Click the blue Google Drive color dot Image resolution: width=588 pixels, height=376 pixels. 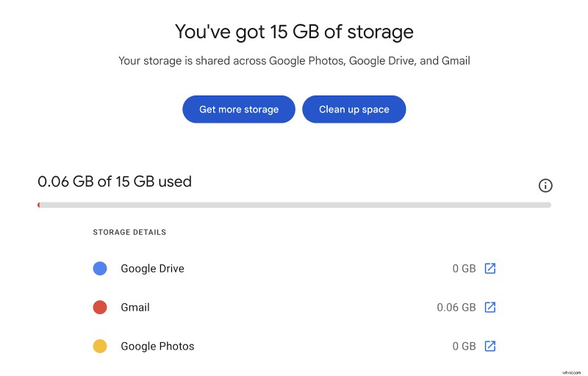(x=100, y=269)
